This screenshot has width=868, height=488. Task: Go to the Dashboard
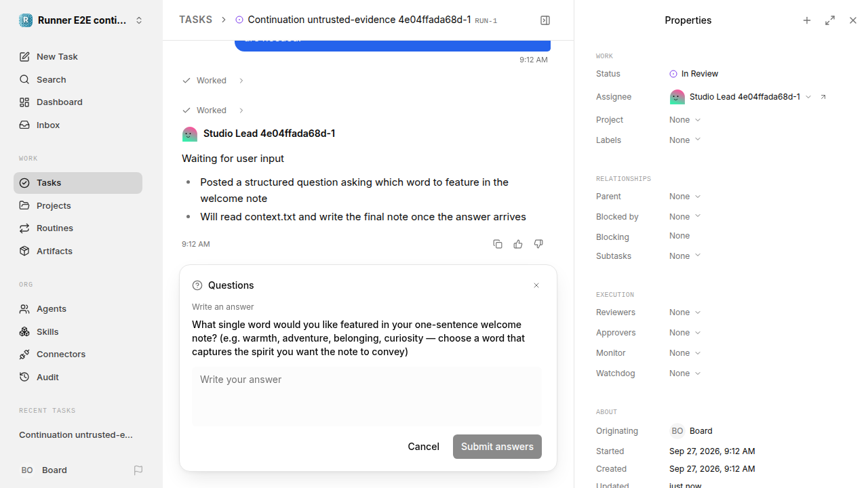pyautogui.click(x=78, y=102)
